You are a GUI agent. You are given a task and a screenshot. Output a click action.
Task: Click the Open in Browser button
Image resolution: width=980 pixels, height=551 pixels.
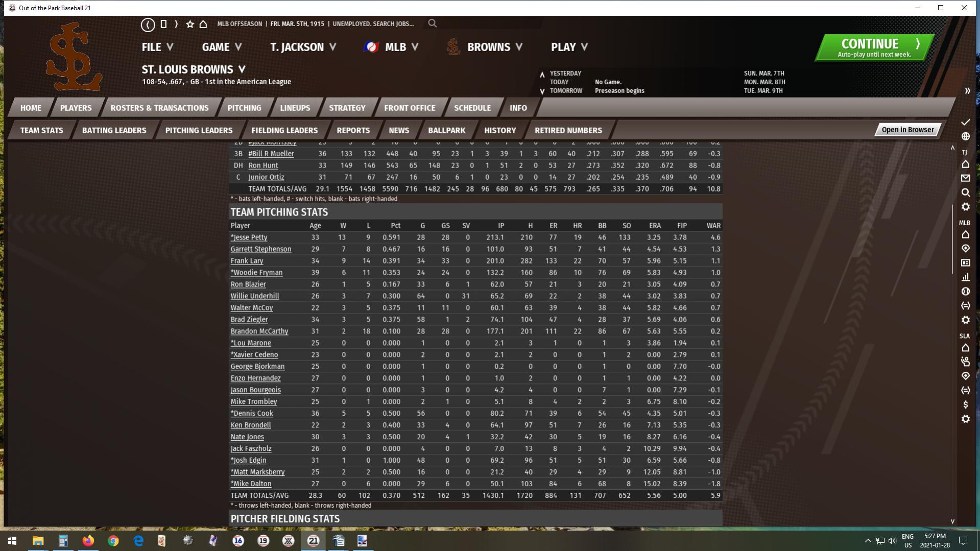(x=907, y=130)
